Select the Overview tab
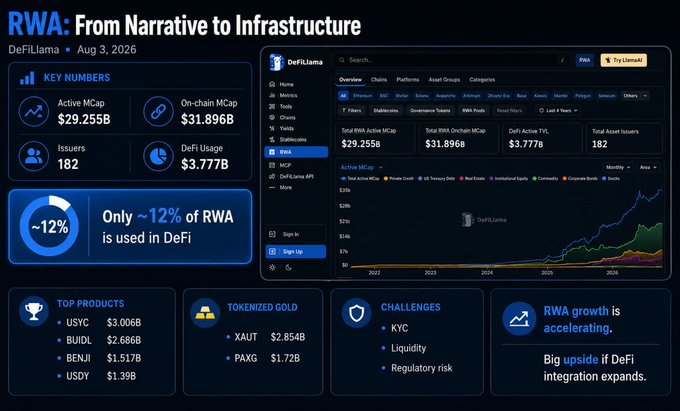This screenshot has width=680, height=411. (x=350, y=80)
